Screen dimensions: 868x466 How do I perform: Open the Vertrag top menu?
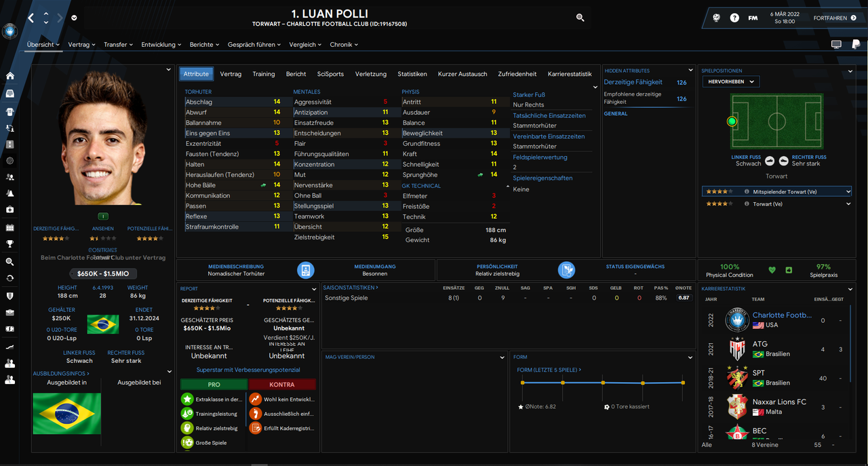pyautogui.click(x=81, y=44)
